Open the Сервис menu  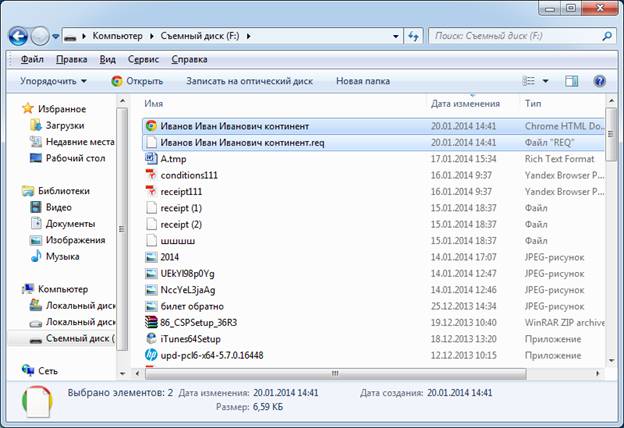(x=140, y=59)
